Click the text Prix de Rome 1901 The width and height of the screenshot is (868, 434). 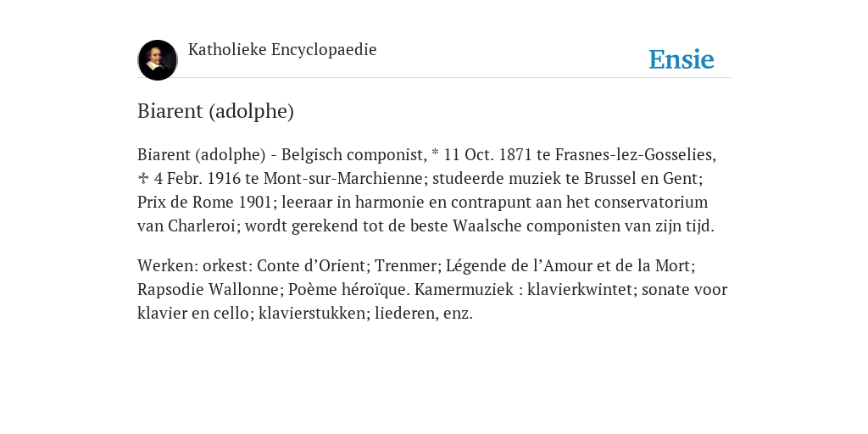pyautogui.click(x=205, y=202)
